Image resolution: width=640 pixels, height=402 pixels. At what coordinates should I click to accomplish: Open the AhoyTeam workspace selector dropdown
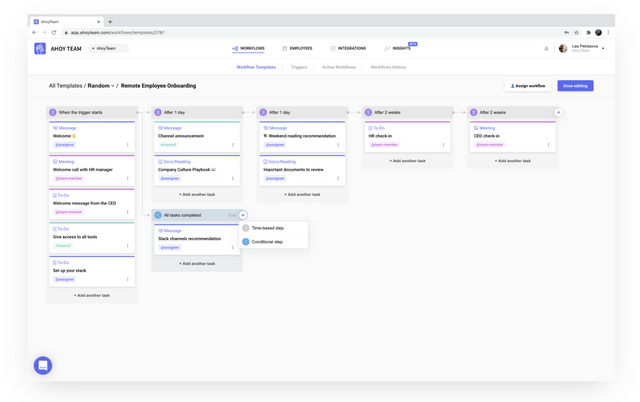click(x=109, y=49)
